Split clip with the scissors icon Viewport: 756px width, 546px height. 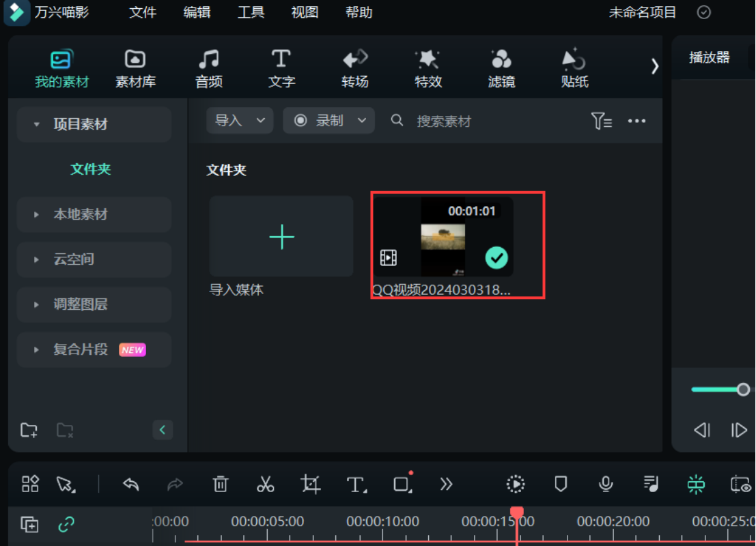265,484
